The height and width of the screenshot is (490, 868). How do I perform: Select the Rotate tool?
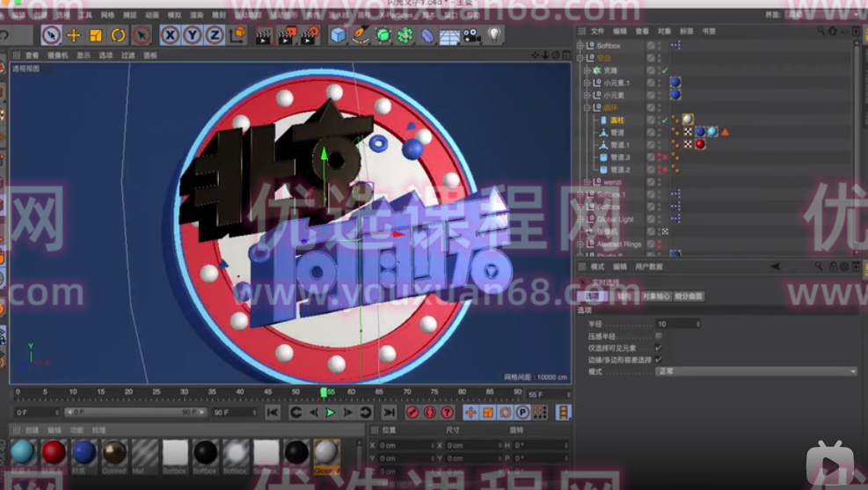[118, 35]
